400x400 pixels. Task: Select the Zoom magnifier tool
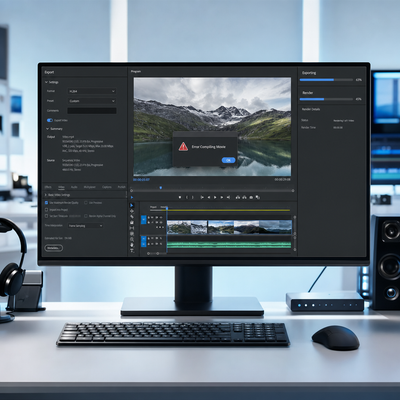pos(132,239)
